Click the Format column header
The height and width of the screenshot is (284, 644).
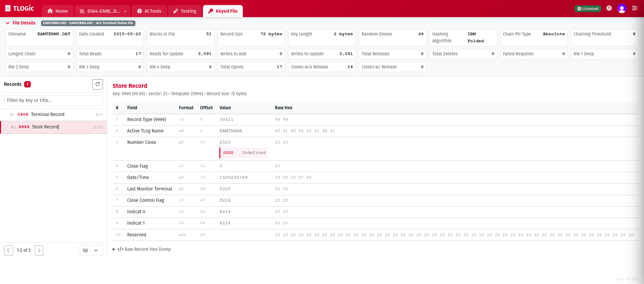click(x=186, y=108)
